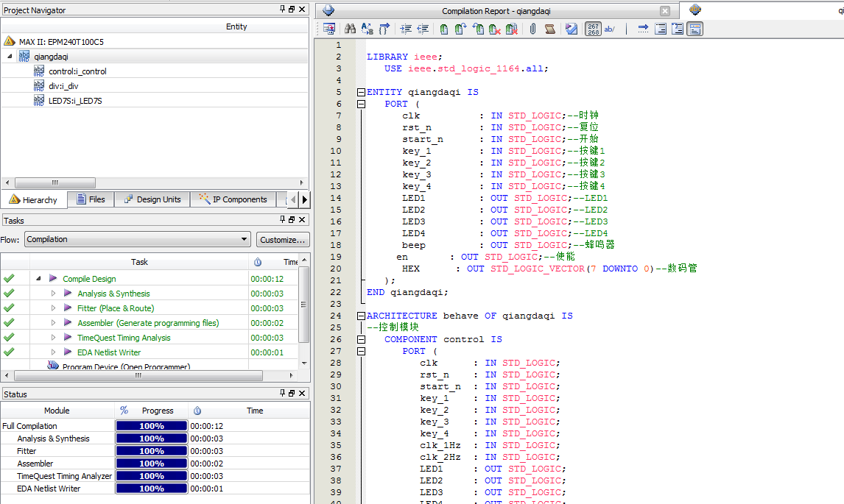844x504 pixels.
Task: Toggle a bookmark using the green bookmark icon
Action: (443, 29)
